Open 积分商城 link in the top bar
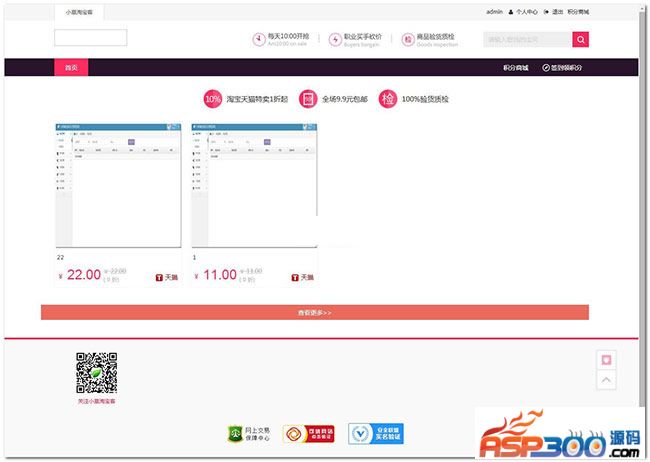650x462 pixels. [x=578, y=12]
